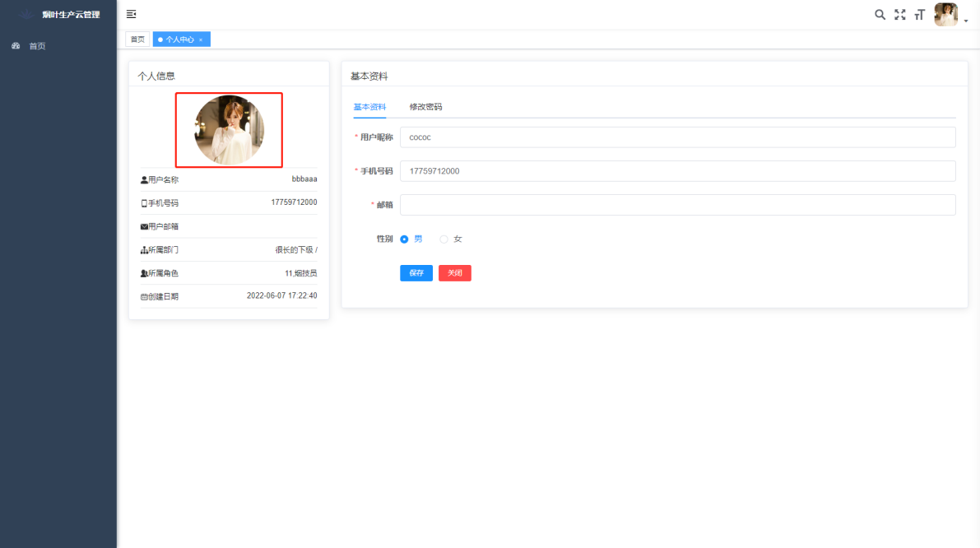Switch to the 修改密码 tab
Image resolution: width=980 pixels, height=548 pixels.
(425, 107)
